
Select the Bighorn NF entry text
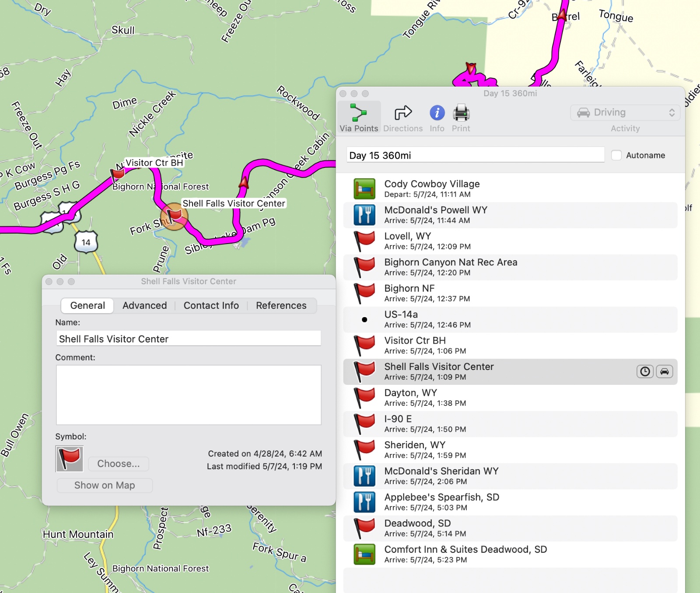pyautogui.click(x=409, y=289)
